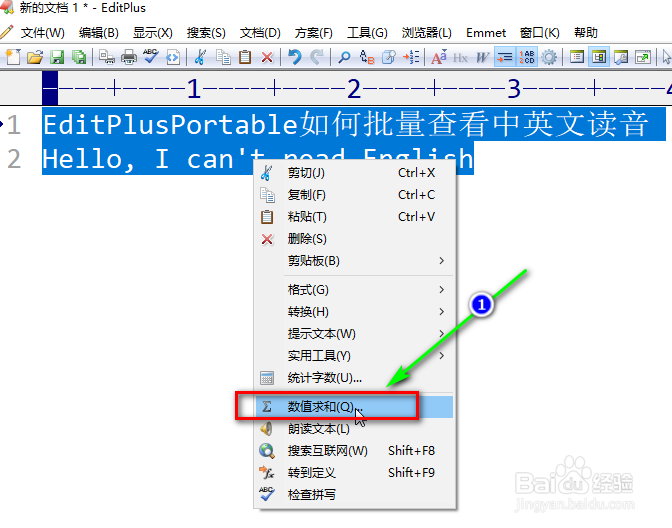The image size is (672, 528).
Task: Click the Hx hex viewer toolbar icon
Action: coord(460,57)
